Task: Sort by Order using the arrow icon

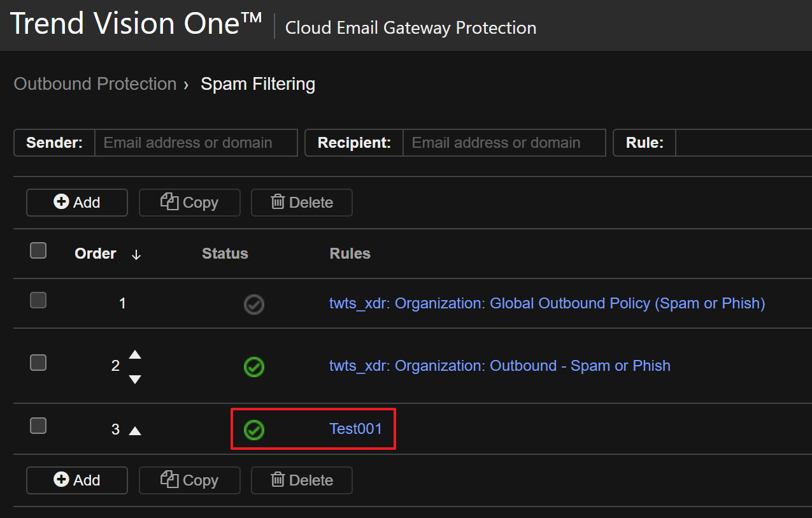Action: coord(136,254)
